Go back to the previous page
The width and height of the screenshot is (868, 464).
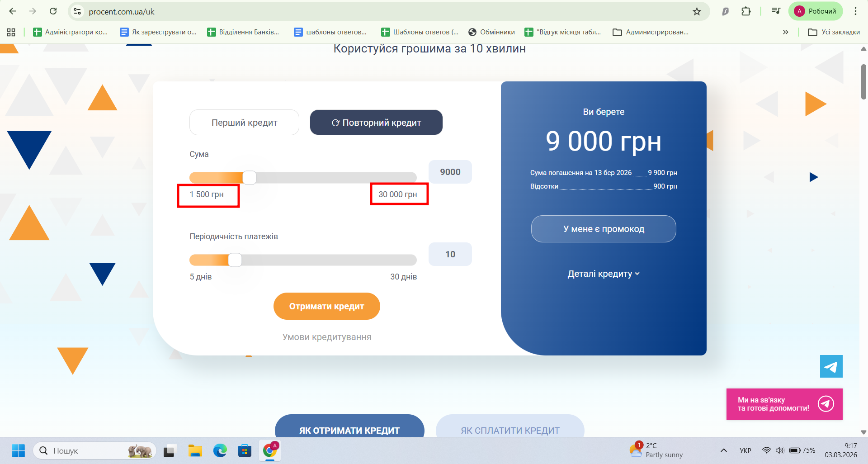[x=13, y=11]
